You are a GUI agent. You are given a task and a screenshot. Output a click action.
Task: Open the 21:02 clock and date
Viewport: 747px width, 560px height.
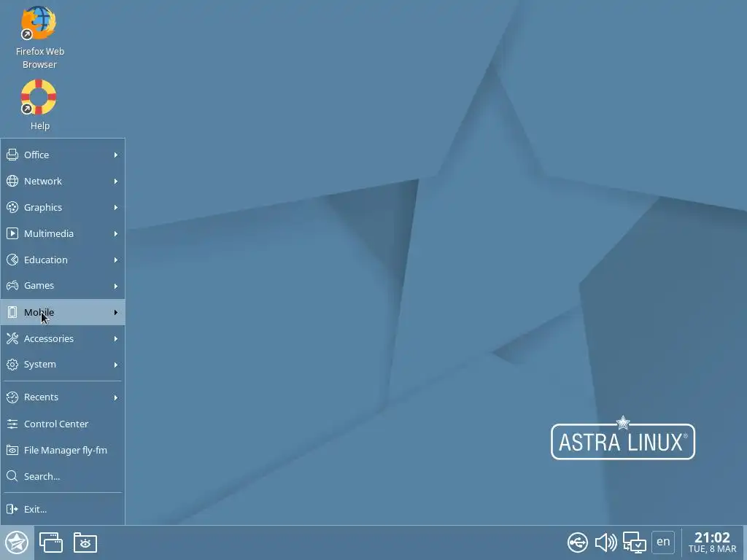712,542
